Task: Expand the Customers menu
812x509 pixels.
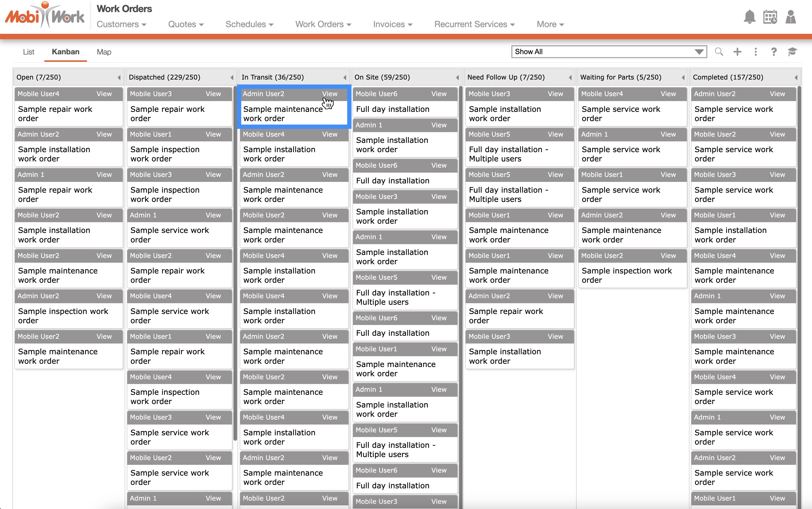Action: tap(121, 24)
